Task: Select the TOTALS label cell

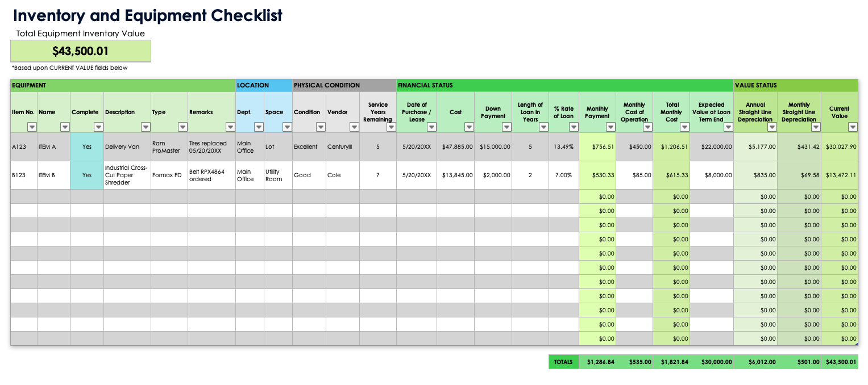Action: (x=563, y=362)
